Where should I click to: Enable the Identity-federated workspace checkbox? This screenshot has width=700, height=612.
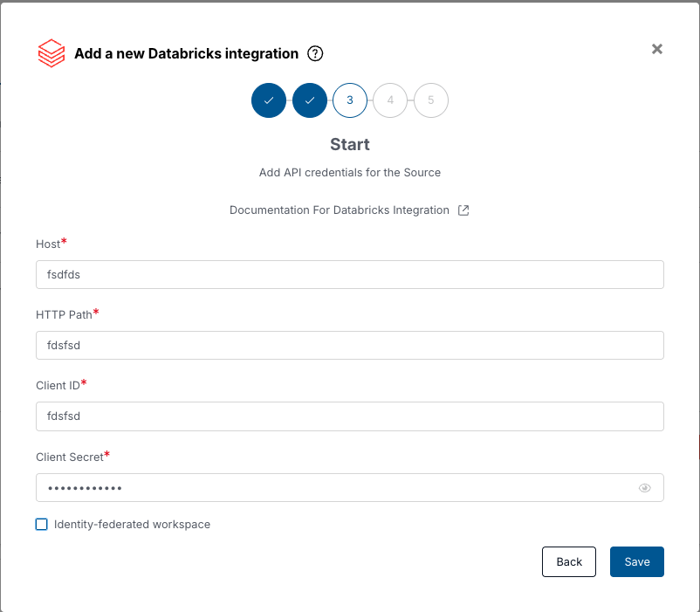(42, 524)
